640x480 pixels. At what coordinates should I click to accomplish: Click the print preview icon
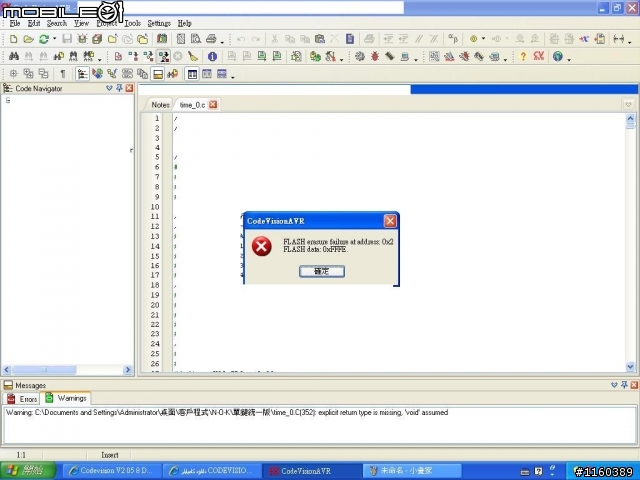pyautogui.click(x=196, y=39)
